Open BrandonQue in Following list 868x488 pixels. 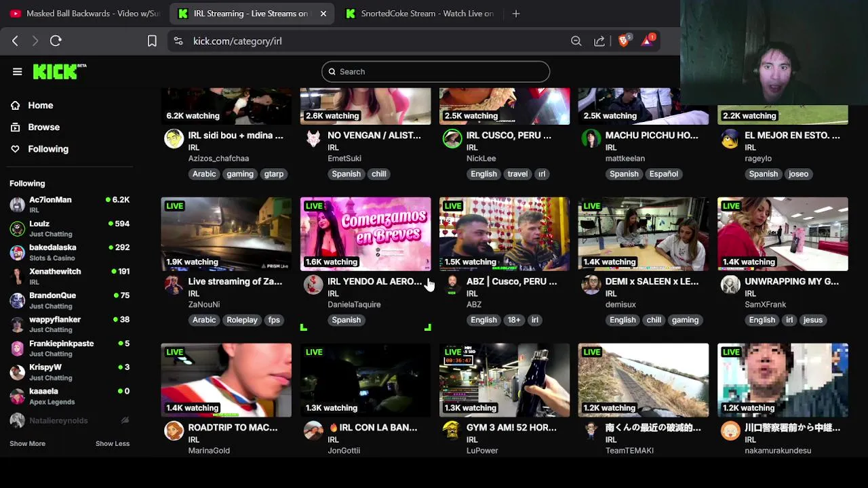70,300
